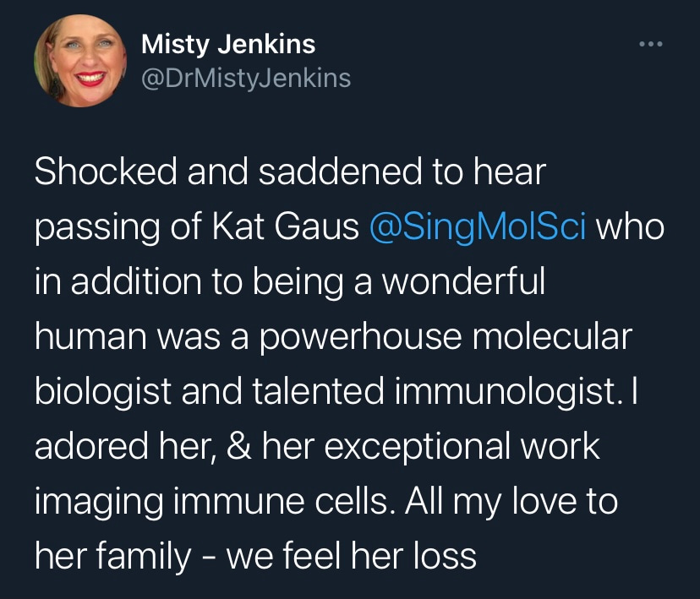Open the Misty Jenkins display name
Screen dimensions: 700x599
tap(228, 42)
